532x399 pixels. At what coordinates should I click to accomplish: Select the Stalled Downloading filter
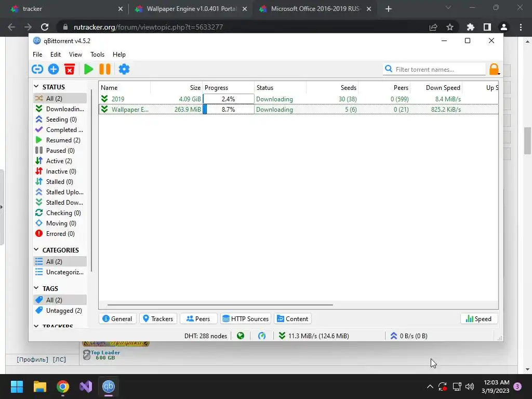tap(60, 203)
